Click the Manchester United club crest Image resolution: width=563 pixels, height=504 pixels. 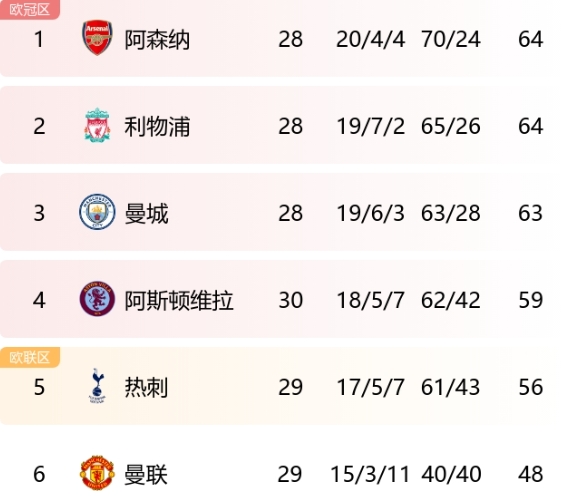pos(97,473)
